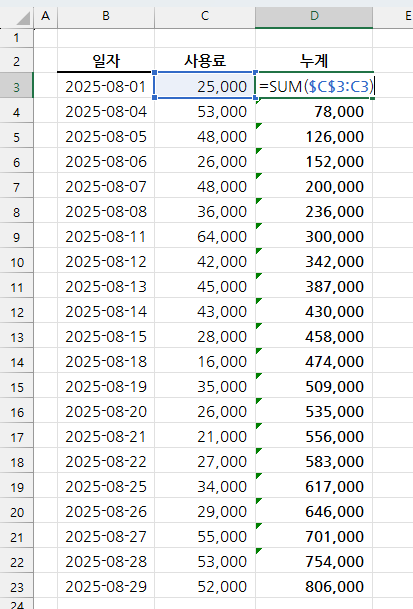Select column B header
413x609 pixels.
(106, 17)
